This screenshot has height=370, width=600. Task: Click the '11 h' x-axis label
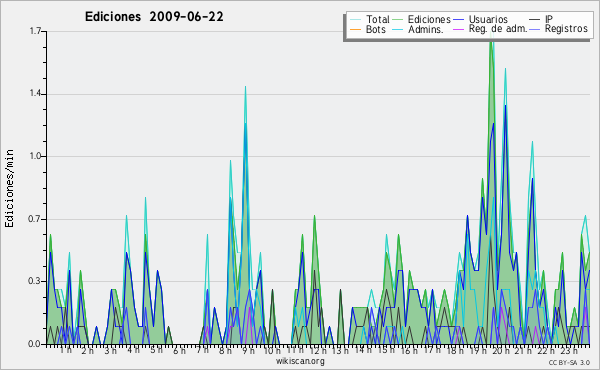[295, 350]
